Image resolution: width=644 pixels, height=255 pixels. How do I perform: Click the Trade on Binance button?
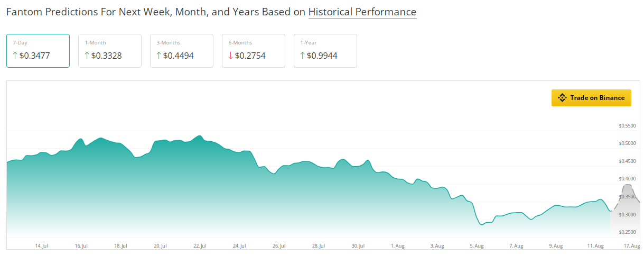coord(591,98)
